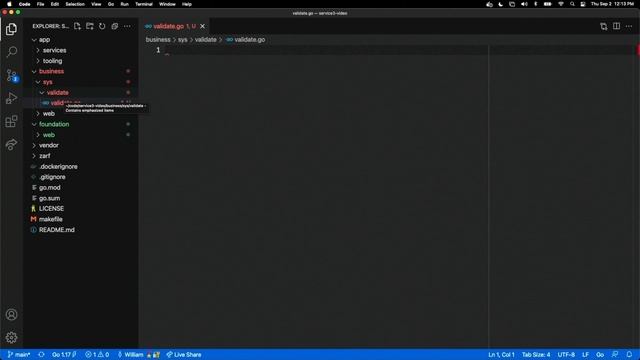Start Live Share from status bar
Image resolution: width=640 pixels, height=360 pixels.
pyautogui.click(x=184, y=354)
